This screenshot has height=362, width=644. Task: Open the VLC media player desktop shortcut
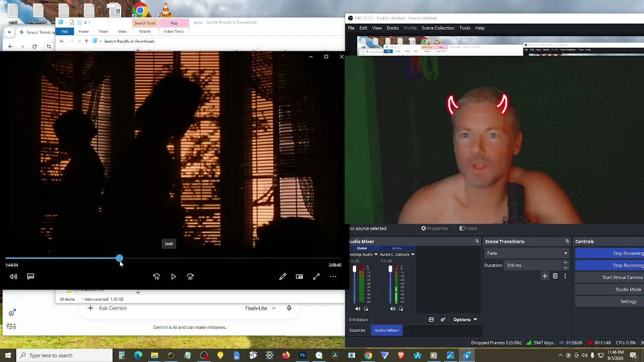click(x=166, y=11)
